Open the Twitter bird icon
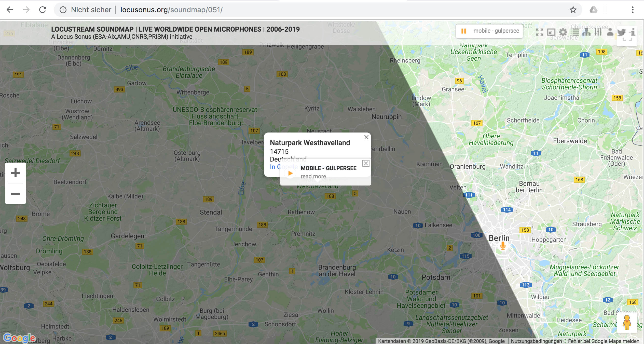The height and width of the screenshot is (344, 644). click(x=621, y=32)
